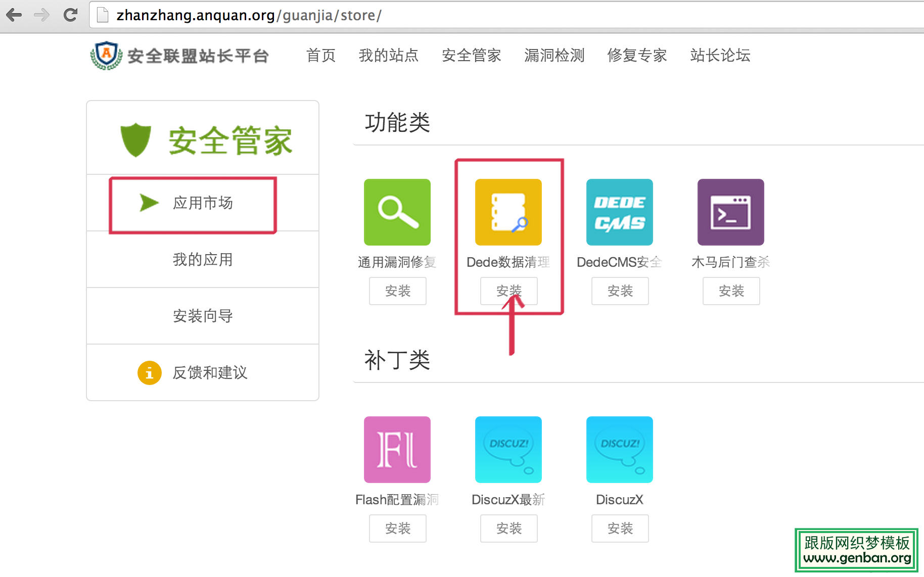Select the DedeCMS安全 app icon
924x577 pixels.
click(x=619, y=212)
